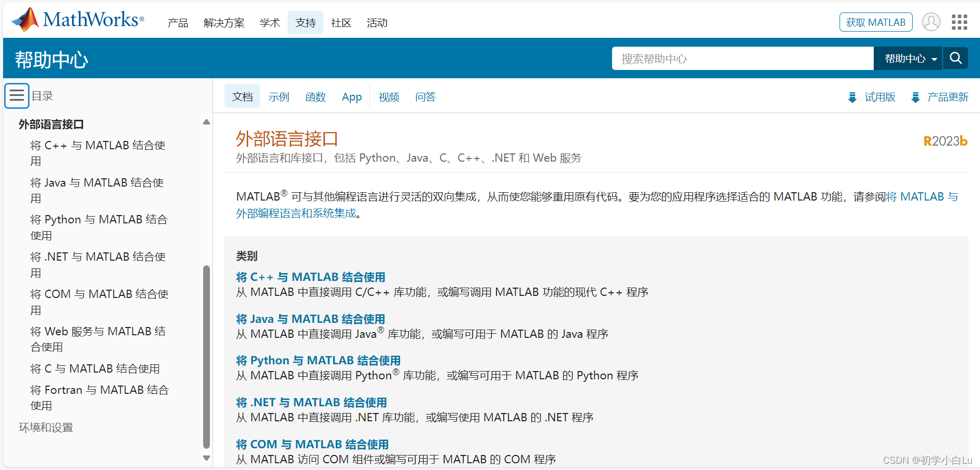Switch to the 视频 tab

[x=389, y=97]
